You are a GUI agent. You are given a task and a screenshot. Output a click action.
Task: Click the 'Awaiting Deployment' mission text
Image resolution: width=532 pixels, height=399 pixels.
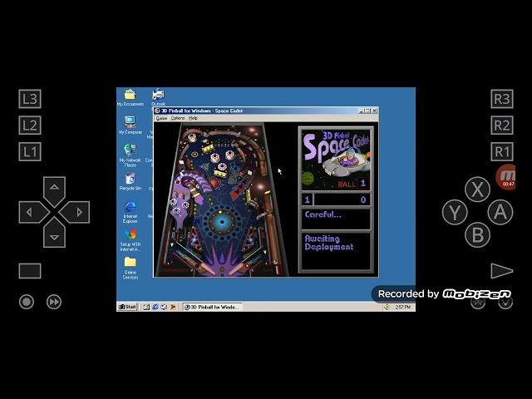coord(329,243)
